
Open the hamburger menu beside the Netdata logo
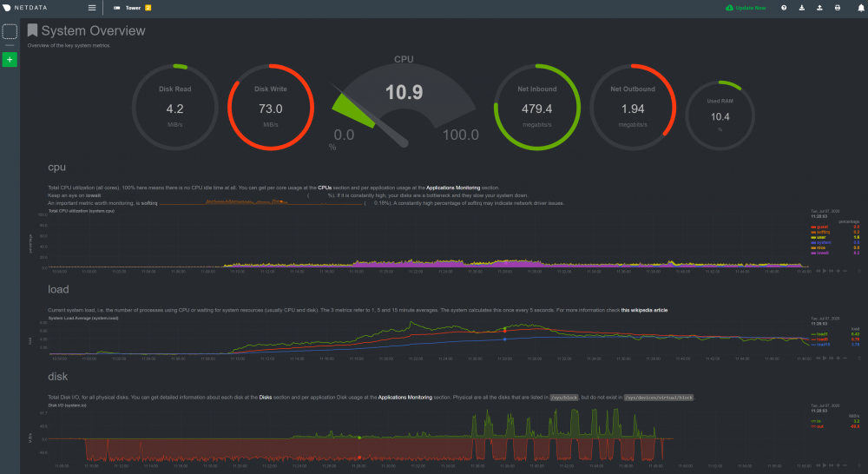tap(92, 8)
